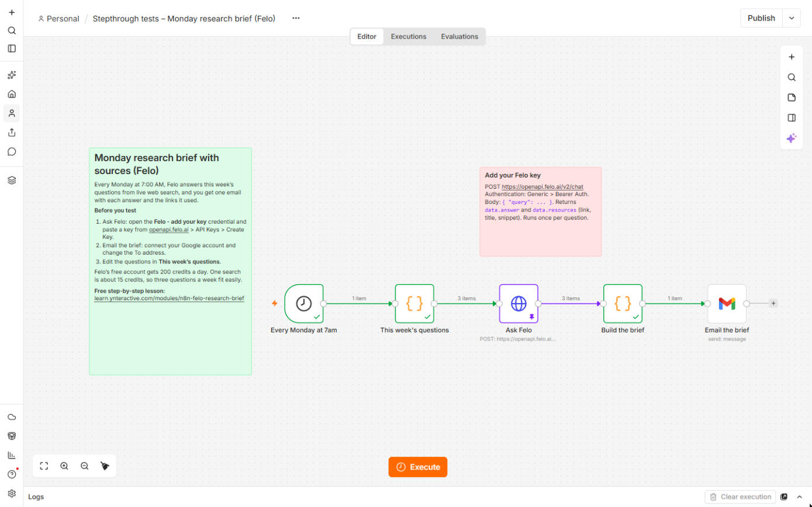Open Settings gear in sidebar
Image resolution: width=812 pixels, height=507 pixels.
pos(12,494)
